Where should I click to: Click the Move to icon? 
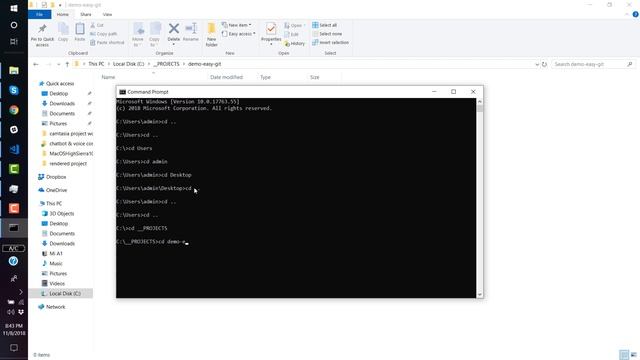click(x=138, y=29)
